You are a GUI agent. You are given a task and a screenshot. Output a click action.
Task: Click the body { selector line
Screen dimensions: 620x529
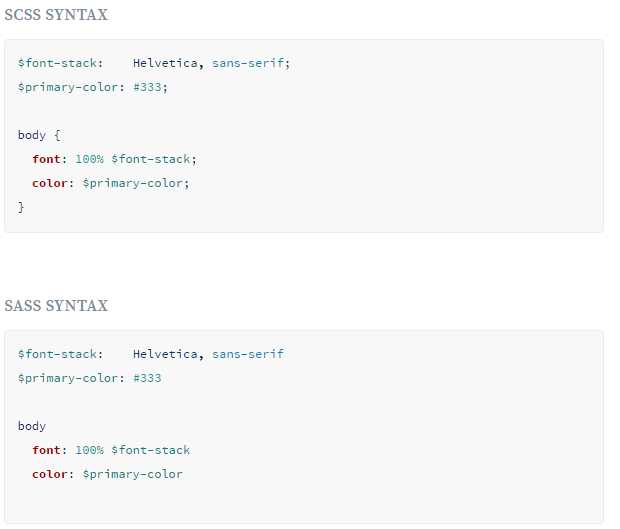coord(39,136)
